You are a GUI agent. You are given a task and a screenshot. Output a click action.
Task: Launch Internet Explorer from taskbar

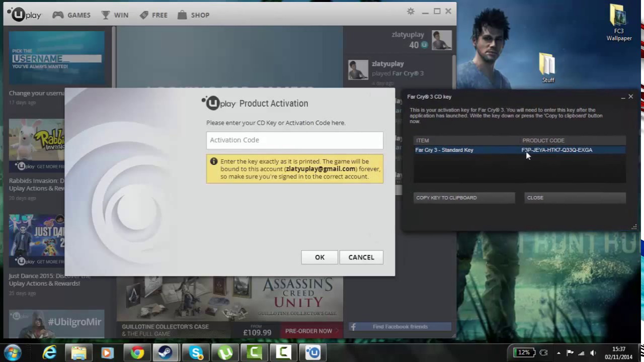coord(49,353)
